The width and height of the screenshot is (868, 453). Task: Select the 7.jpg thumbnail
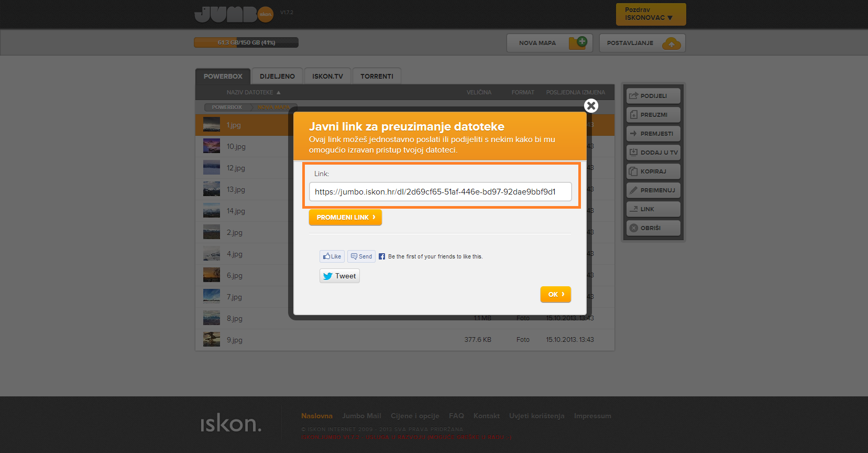click(x=212, y=297)
